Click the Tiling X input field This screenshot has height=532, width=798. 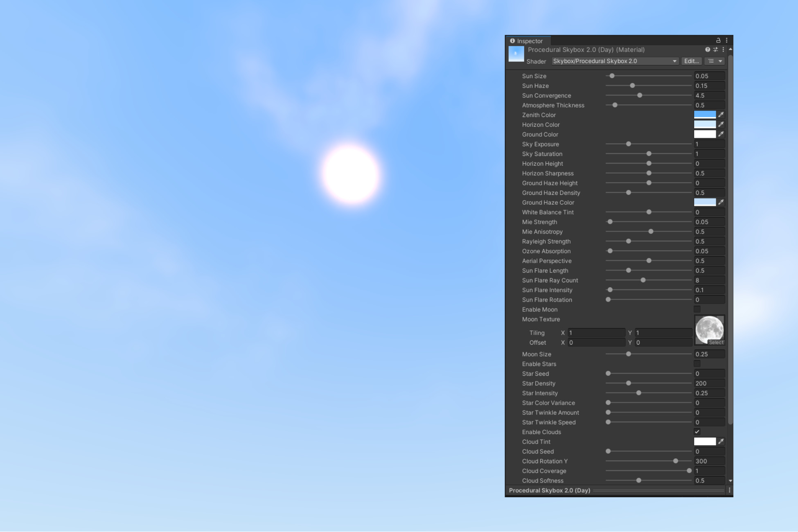[595, 333]
